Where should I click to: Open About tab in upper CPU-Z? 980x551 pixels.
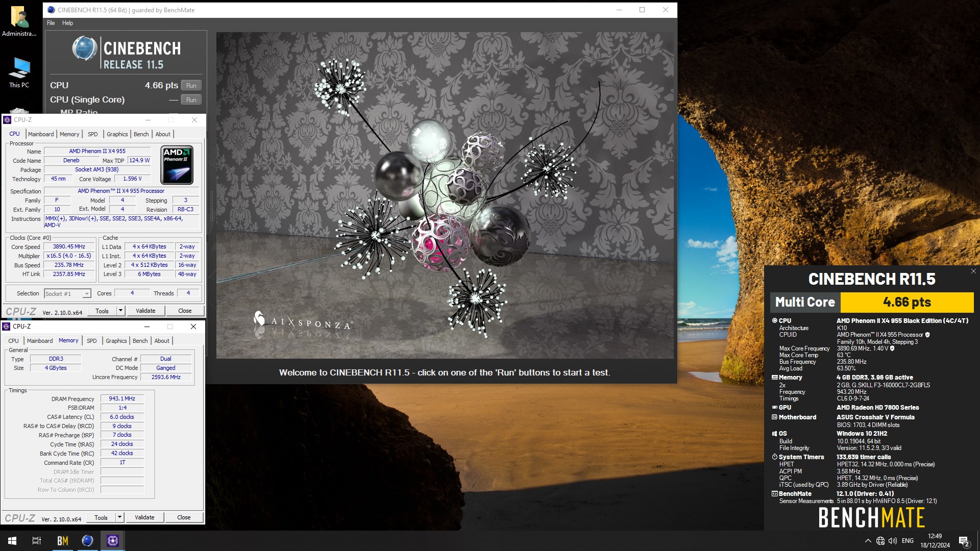point(163,134)
